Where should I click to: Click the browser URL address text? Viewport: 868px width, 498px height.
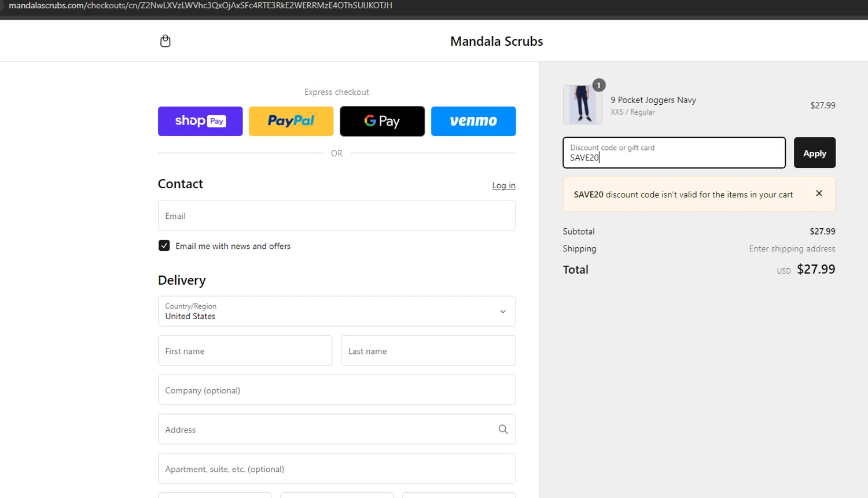[200, 5]
